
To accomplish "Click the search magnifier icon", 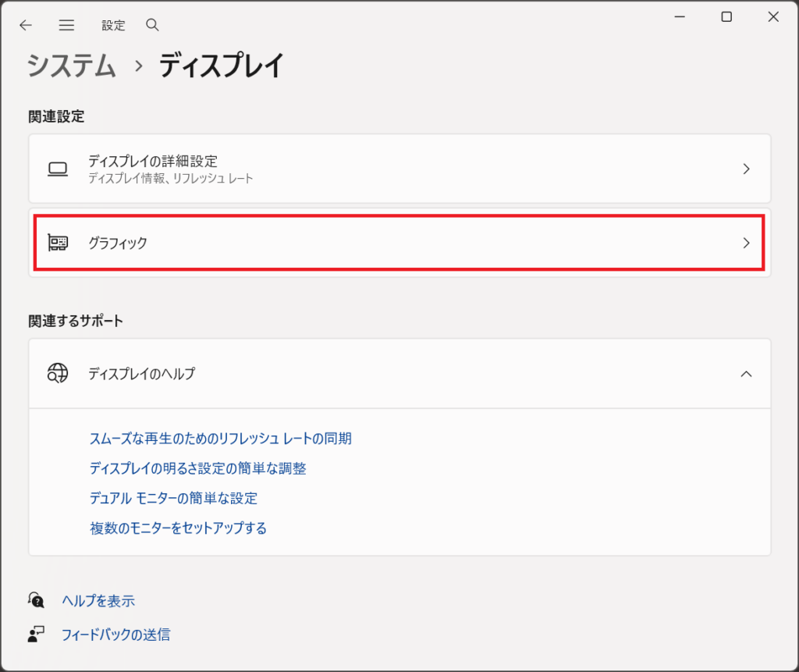I will click(152, 25).
